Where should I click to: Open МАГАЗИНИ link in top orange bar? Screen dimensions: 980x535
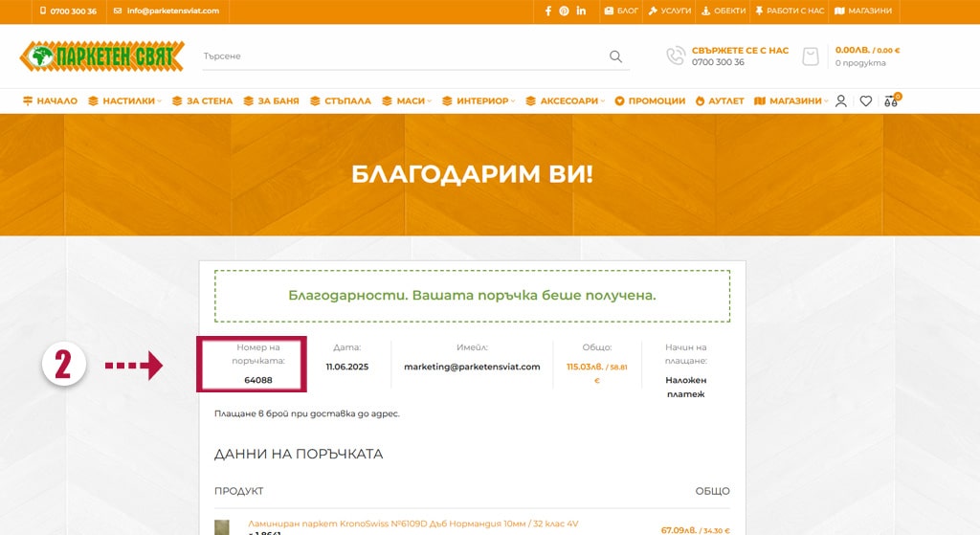(x=863, y=11)
